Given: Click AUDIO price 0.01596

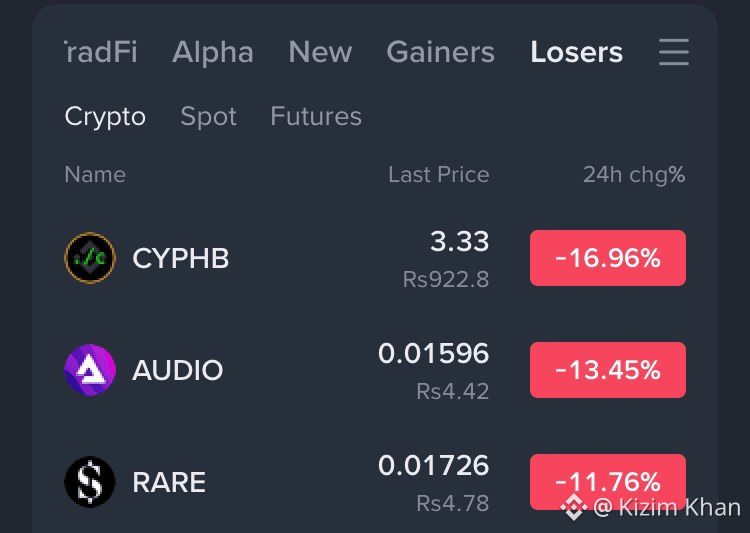Looking at the screenshot, I should (x=433, y=354).
